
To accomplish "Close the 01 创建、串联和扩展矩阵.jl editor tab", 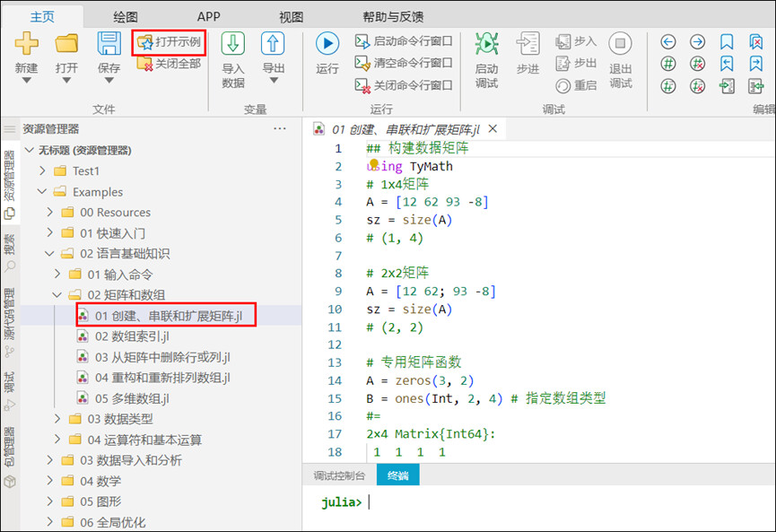I will [x=493, y=128].
